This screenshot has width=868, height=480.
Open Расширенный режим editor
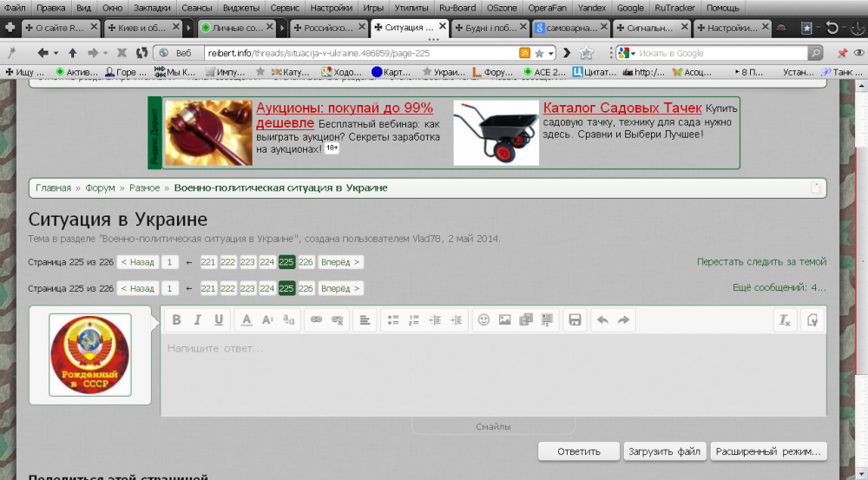768,451
